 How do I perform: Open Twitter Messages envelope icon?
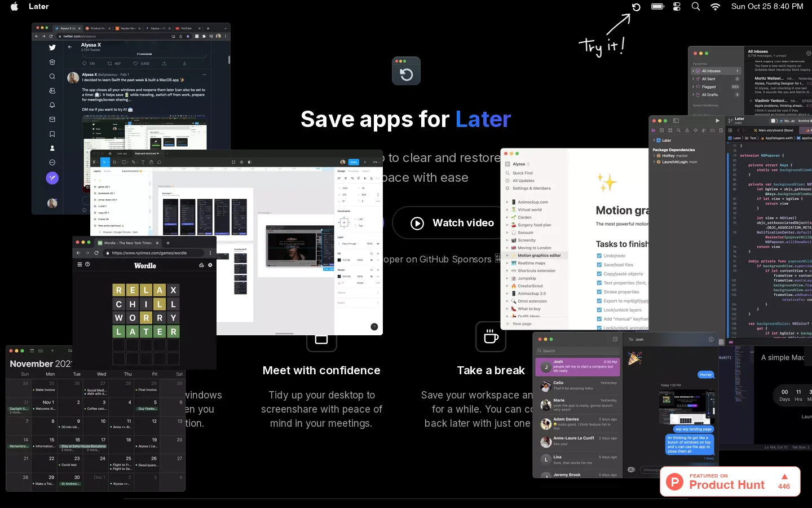point(52,120)
